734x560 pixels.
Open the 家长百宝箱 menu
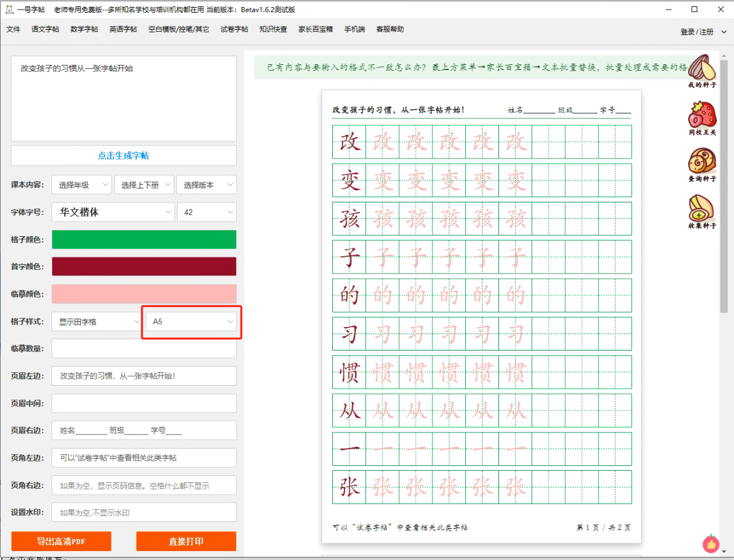coord(316,29)
